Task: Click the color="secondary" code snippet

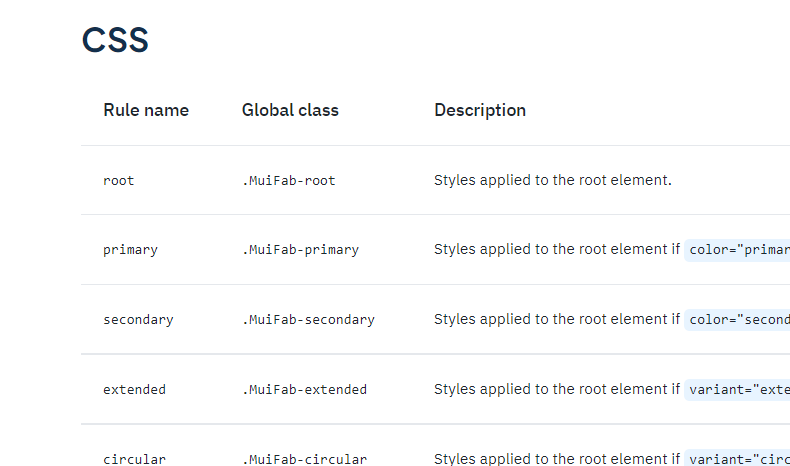Action: tap(737, 320)
